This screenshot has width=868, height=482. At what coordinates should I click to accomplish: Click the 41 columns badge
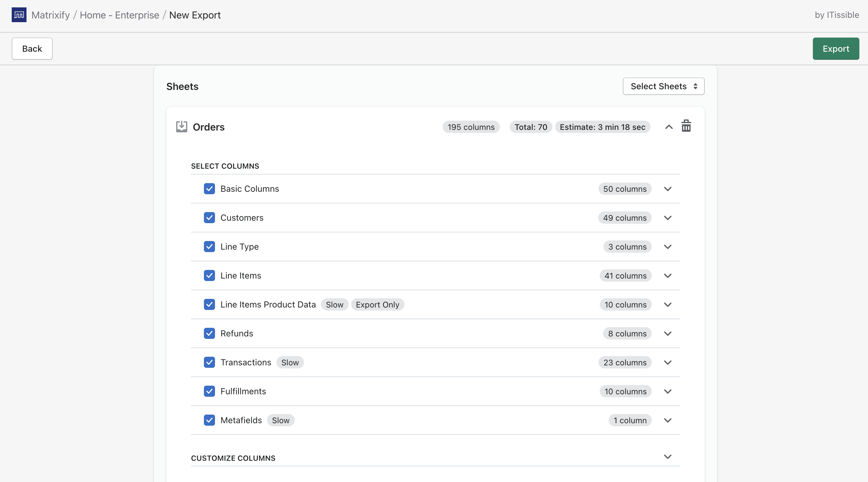(625, 276)
